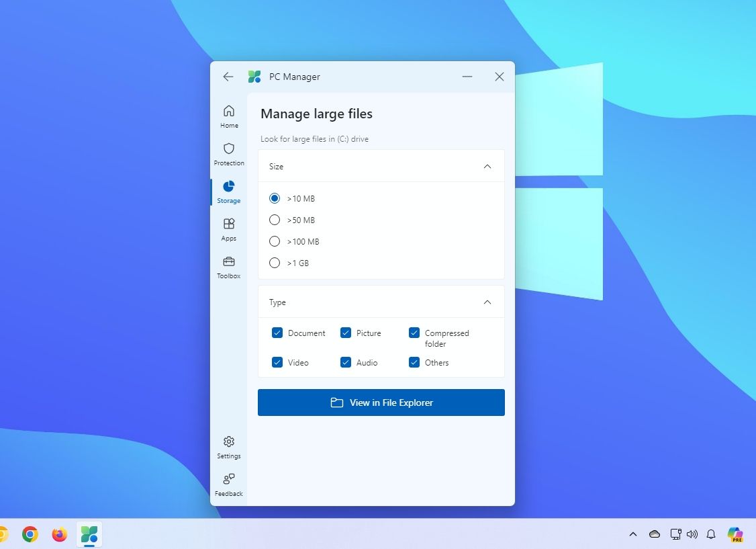Screen dimensions: 756x549
Task: Click the volume icon in system tray
Action: click(692, 534)
